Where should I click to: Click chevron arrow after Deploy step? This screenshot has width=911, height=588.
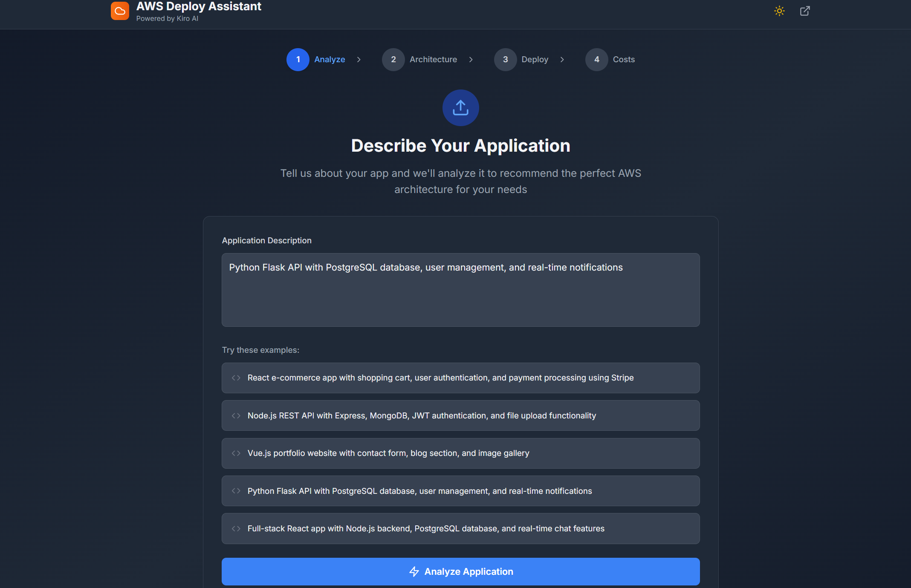click(x=562, y=60)
